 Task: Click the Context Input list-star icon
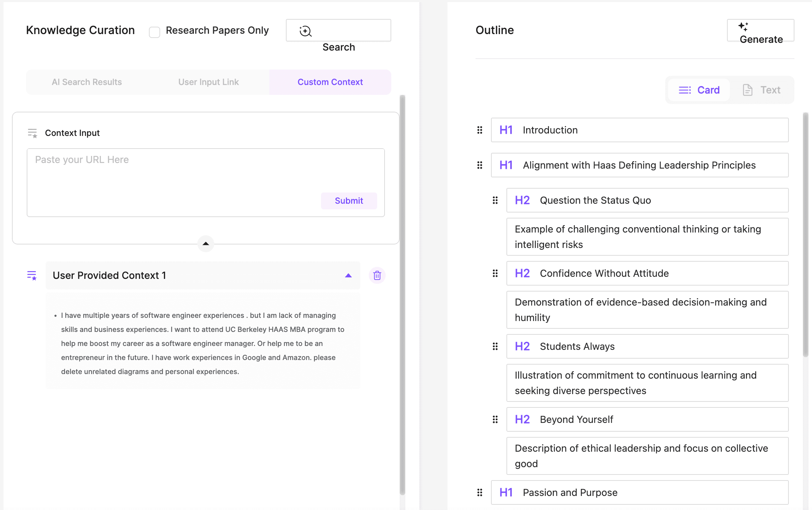(x=32, y=133)
